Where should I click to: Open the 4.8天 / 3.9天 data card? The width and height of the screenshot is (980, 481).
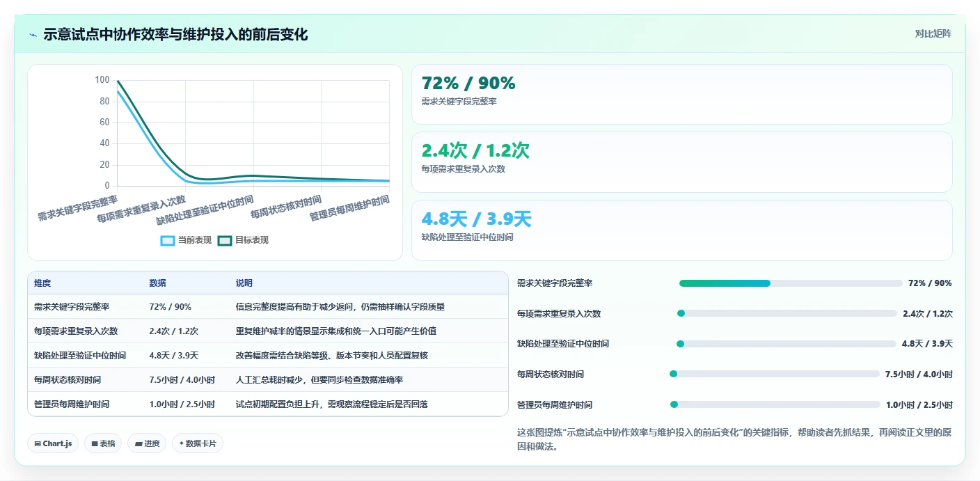click(681, 230)
